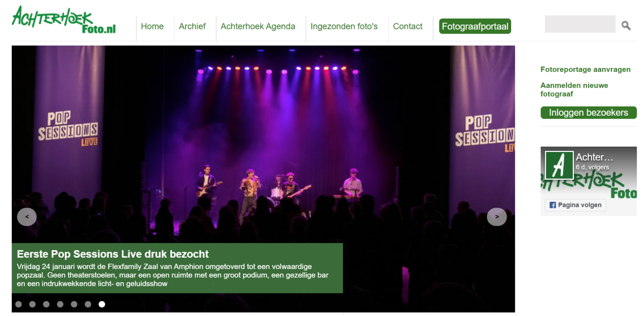Go to Achterhoek Agenda page
Viewport: 644px width, 316px height.
click(x=258, y=27)
